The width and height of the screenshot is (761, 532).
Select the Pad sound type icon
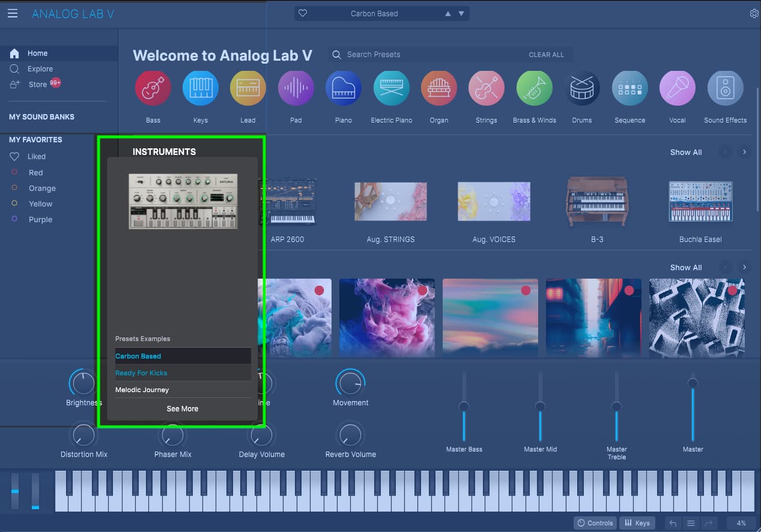(x=296, y=88)
